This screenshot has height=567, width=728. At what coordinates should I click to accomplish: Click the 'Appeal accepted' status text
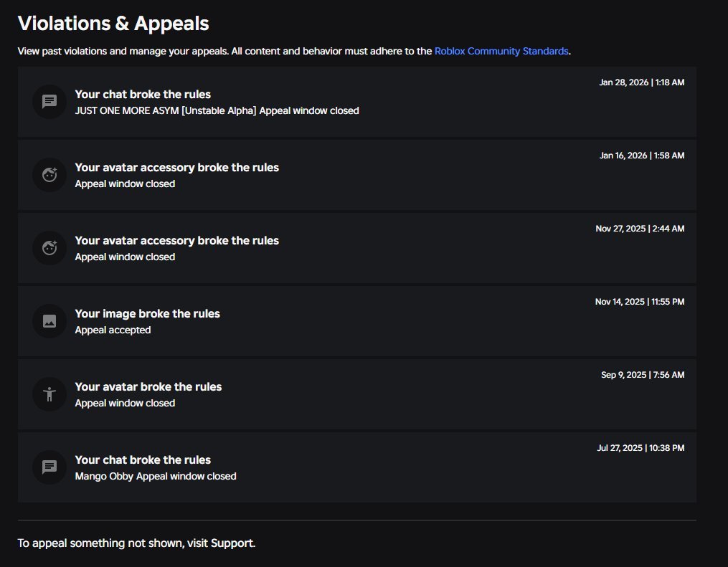pyautogui.click(x=113, y=330)
